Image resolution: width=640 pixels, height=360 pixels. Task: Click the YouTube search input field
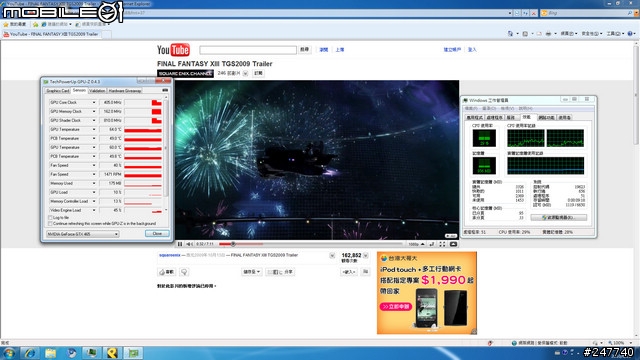click(248, 50)
